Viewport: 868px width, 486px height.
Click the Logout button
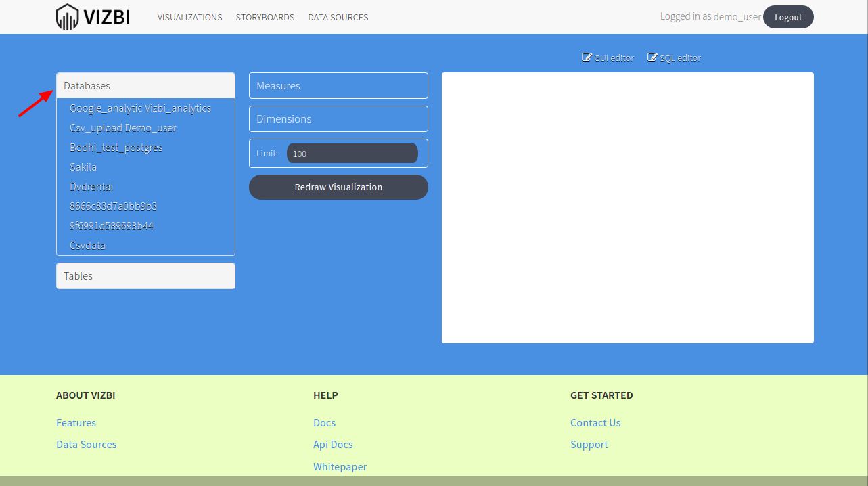coord(787,16)
